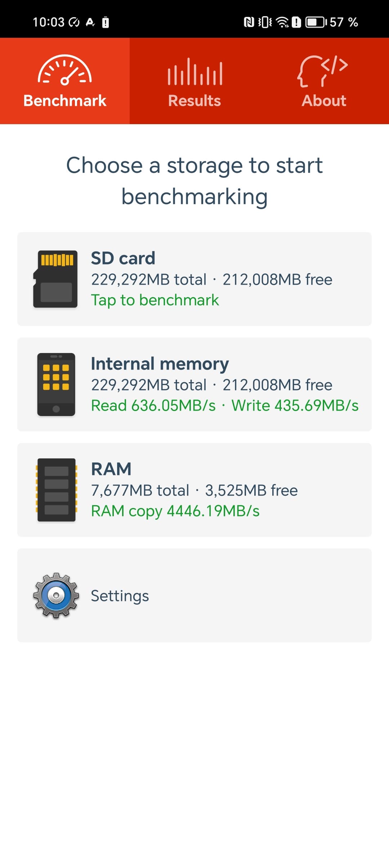Tap the speedometer Benchmark icon
This screenshot has width=389, height=868.
tap(65, 70)
